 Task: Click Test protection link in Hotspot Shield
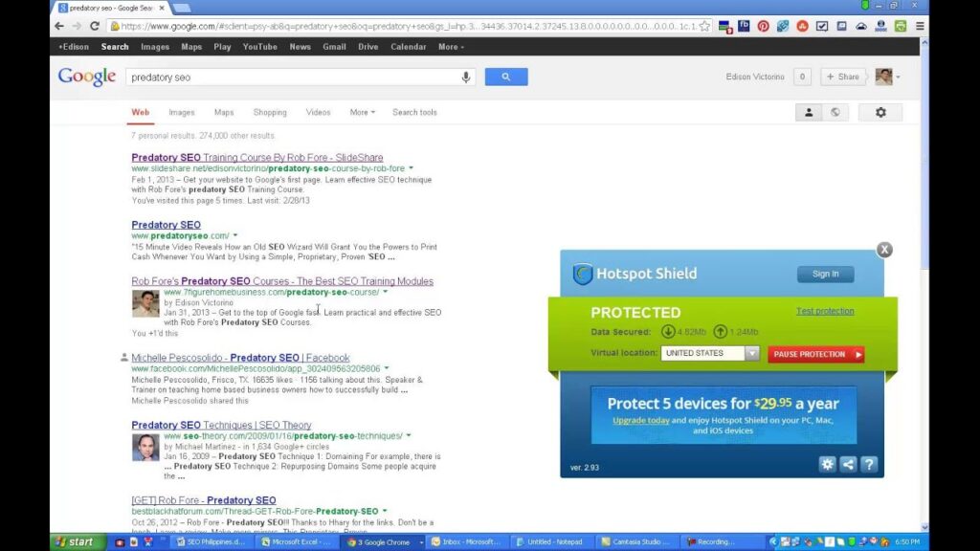click(825, 311)
